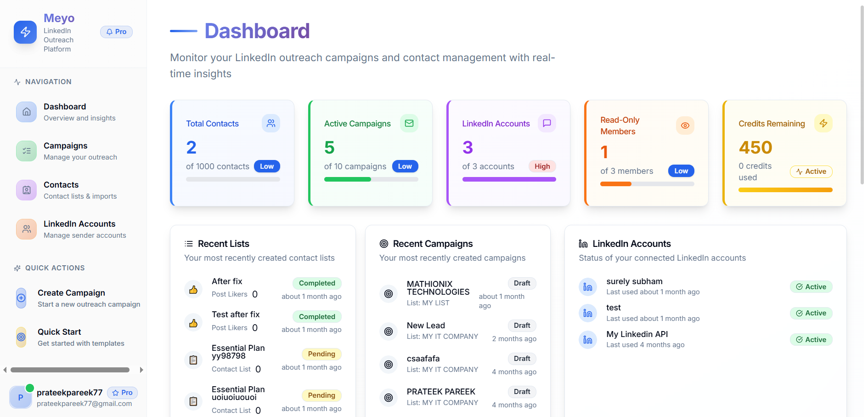Go to Contacts in the sidebar
Screen dimensions: 868x417
(x=61, y=190)
